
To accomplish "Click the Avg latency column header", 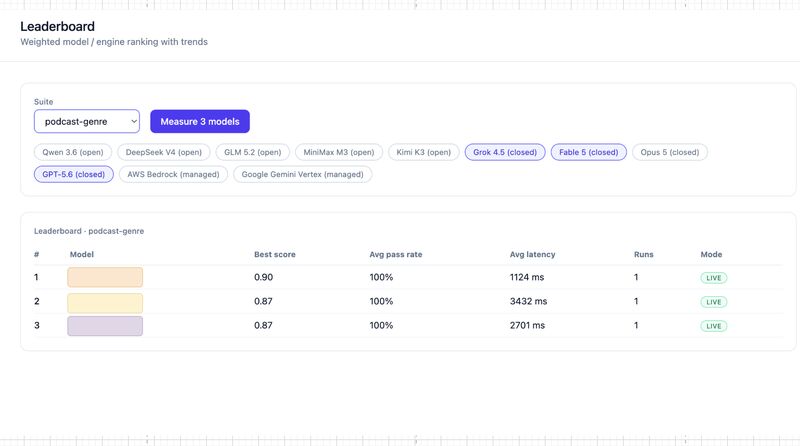I will click(x=532, y=254).
